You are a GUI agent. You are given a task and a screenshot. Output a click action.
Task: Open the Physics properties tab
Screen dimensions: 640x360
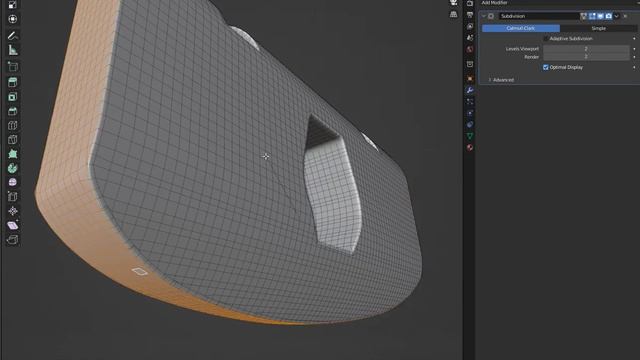(470, 113)
